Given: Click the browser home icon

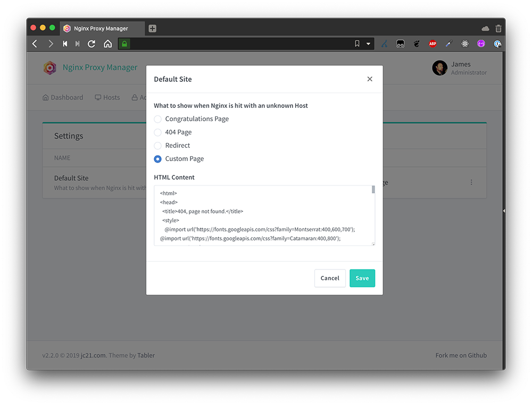Looking at the screenshot, I should click(x=107, y=44).
